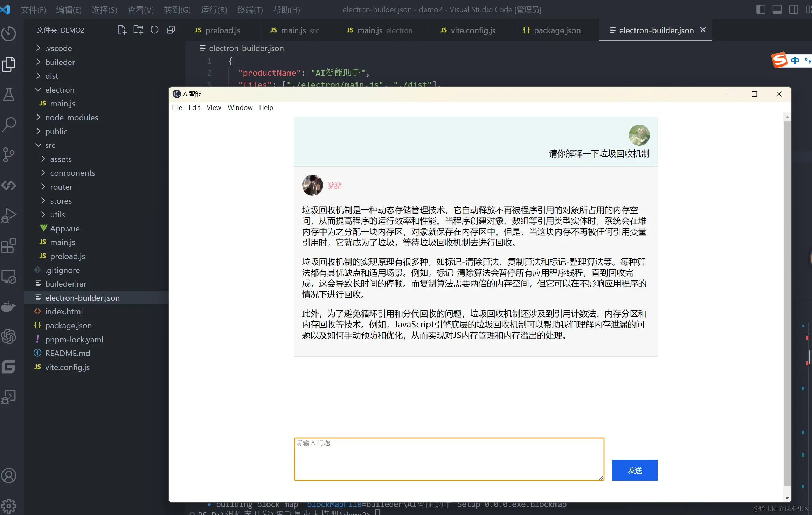Open the Edit menu in AI智能 window
Image resolution: width=812 pixels, height=515 pixels.
tap(194, 107)
